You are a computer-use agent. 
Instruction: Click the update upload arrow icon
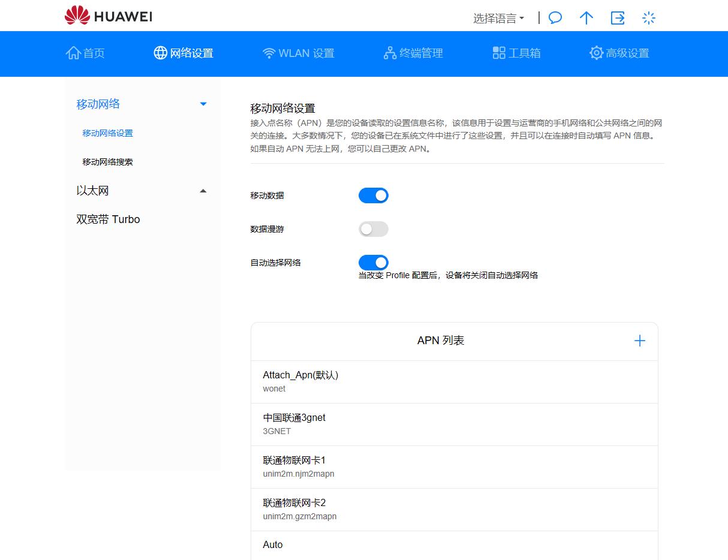pyautogui.click(x=586, y=18)
